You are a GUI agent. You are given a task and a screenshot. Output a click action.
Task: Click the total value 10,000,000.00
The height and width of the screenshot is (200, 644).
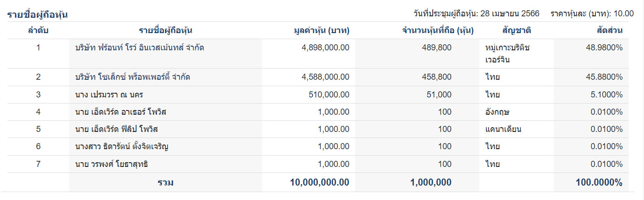click(x=319, y=182)
